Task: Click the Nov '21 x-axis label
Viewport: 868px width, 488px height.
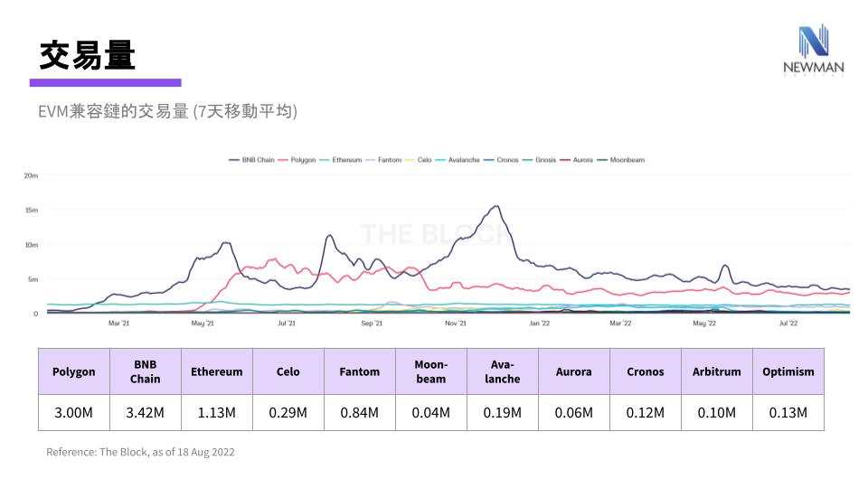Action: [x=456, y=324]
